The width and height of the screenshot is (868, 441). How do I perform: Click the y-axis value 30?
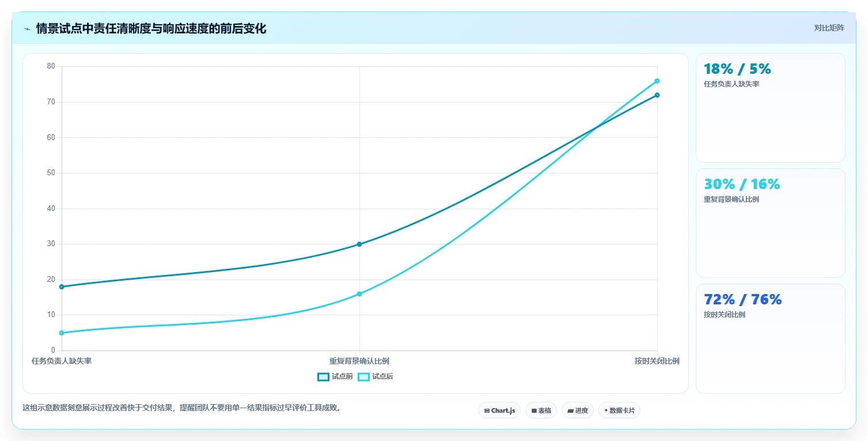(x=51, y=244)
